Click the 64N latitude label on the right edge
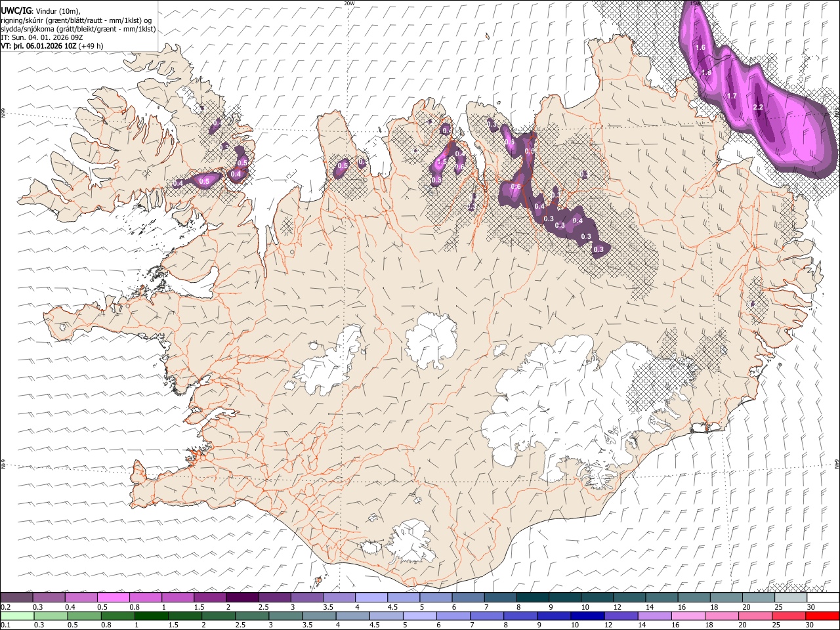This screenshot has height=630, width=840. click(x=837, y=463)
